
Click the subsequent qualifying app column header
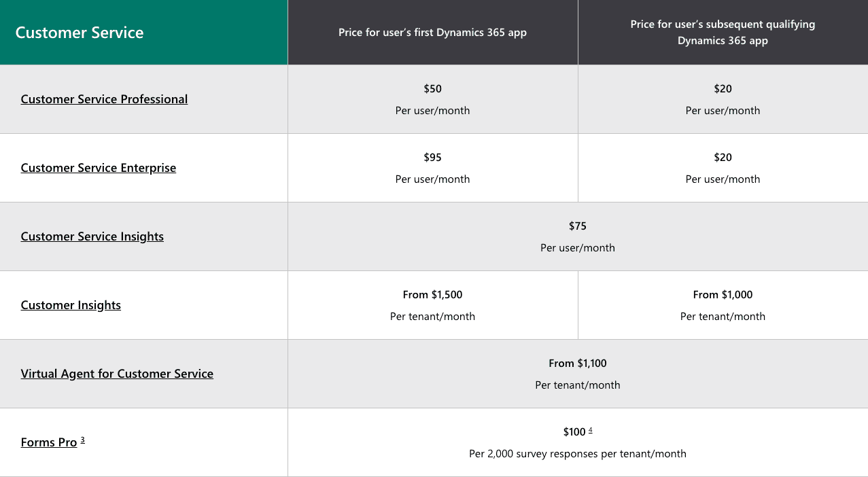click(x=723, y=33)
